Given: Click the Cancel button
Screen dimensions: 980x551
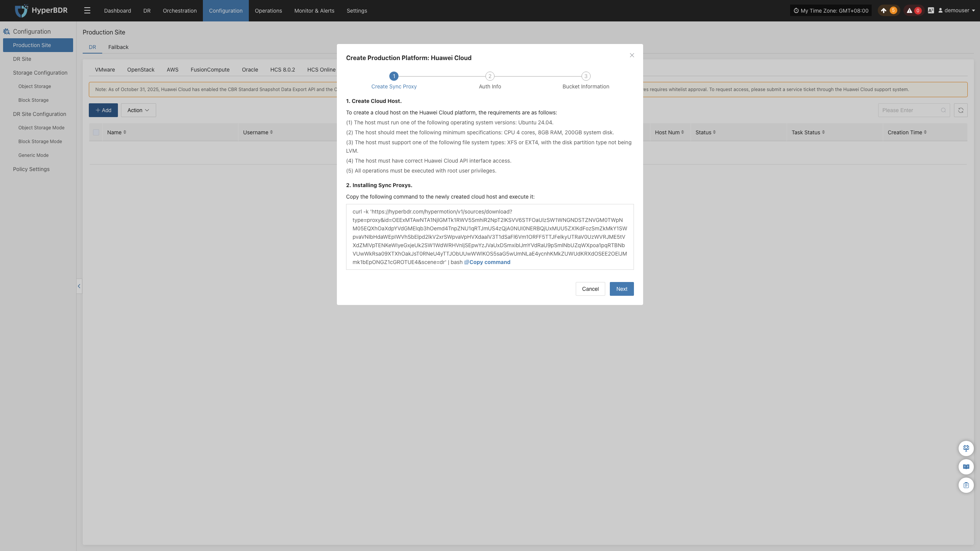Looking at the screenshot, I should (x=590, y=289).
